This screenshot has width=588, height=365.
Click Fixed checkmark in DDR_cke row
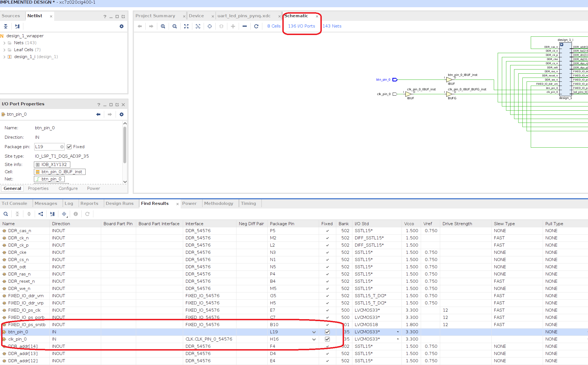(x=327, y=252)
